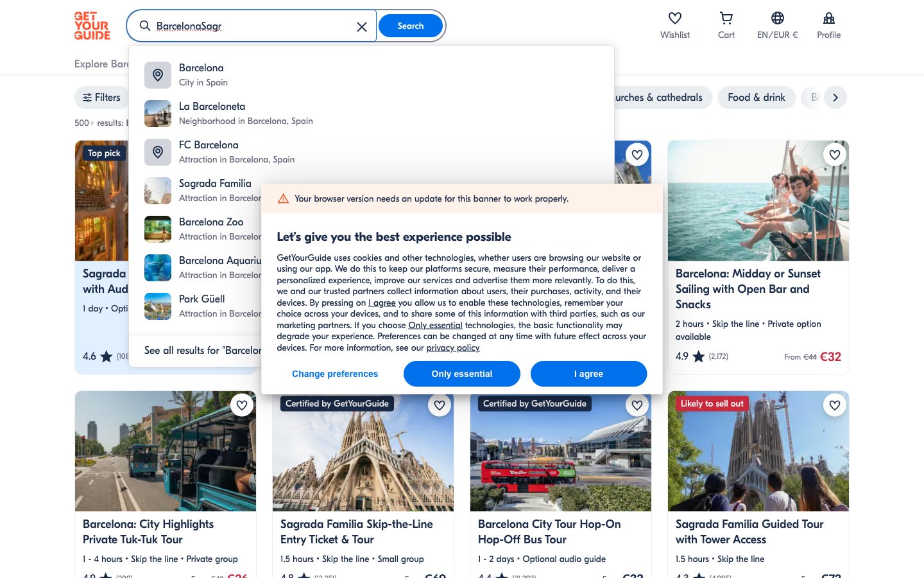This screenshot has height=578, width=924.
Task: Open the privacy policy link
Action: coord(452,348)
